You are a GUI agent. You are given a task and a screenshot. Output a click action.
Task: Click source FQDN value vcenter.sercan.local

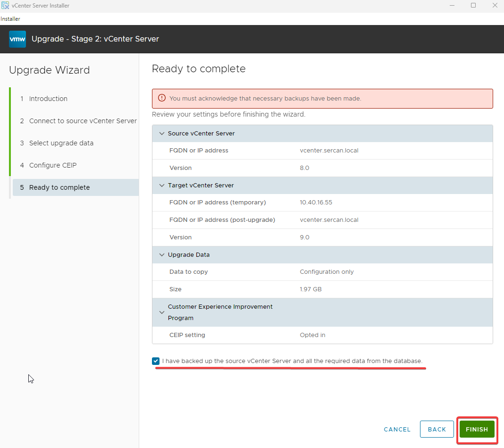329,151
